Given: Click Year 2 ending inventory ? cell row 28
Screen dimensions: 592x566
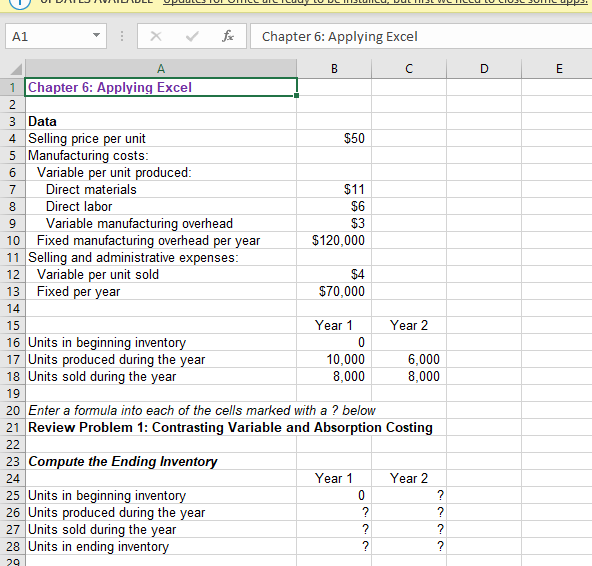Looking at the screenshot, I should coord(409,546).
